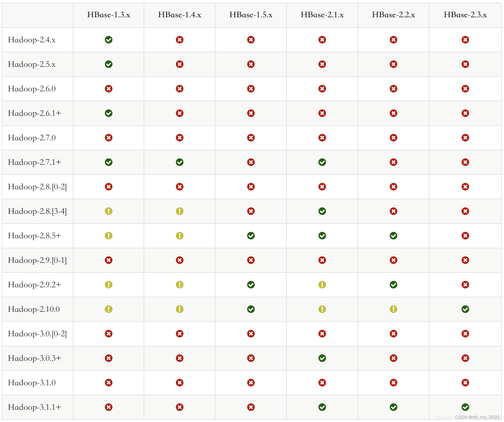This screenshot has height=422, width=504.
Task: Select the Hadoop-2.8.[0-2] row label
Action: click(x=37, y=187)
